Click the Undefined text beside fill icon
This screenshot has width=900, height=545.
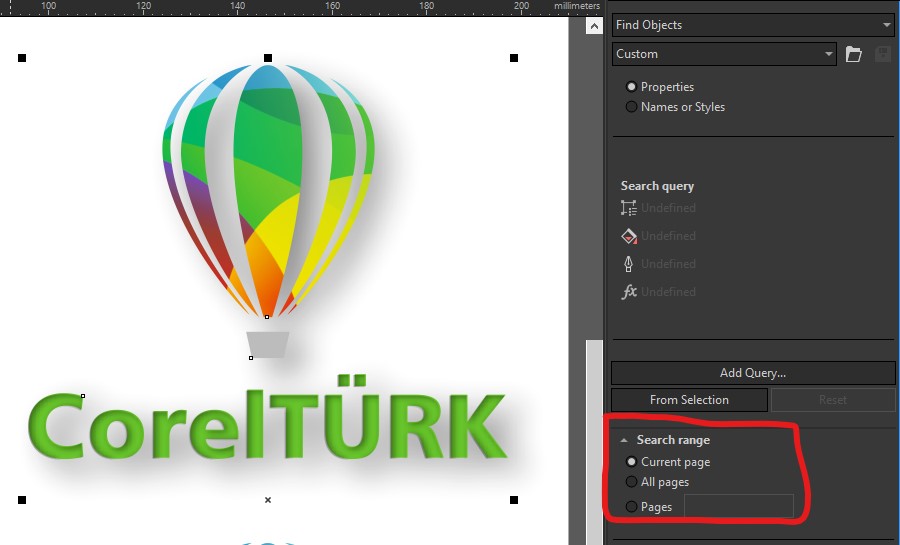tap(668, 236)
